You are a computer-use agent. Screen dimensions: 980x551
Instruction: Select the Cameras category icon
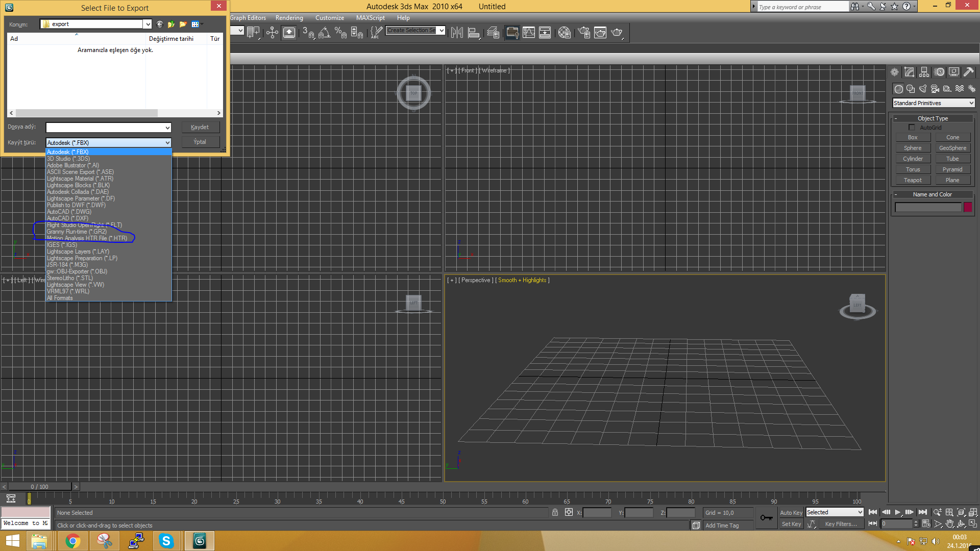935,89
